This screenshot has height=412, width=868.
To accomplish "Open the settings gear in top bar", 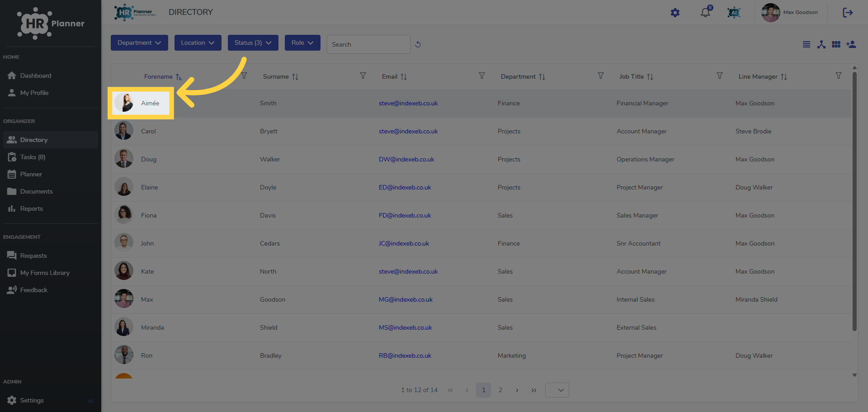I will [x=675, y=13].
